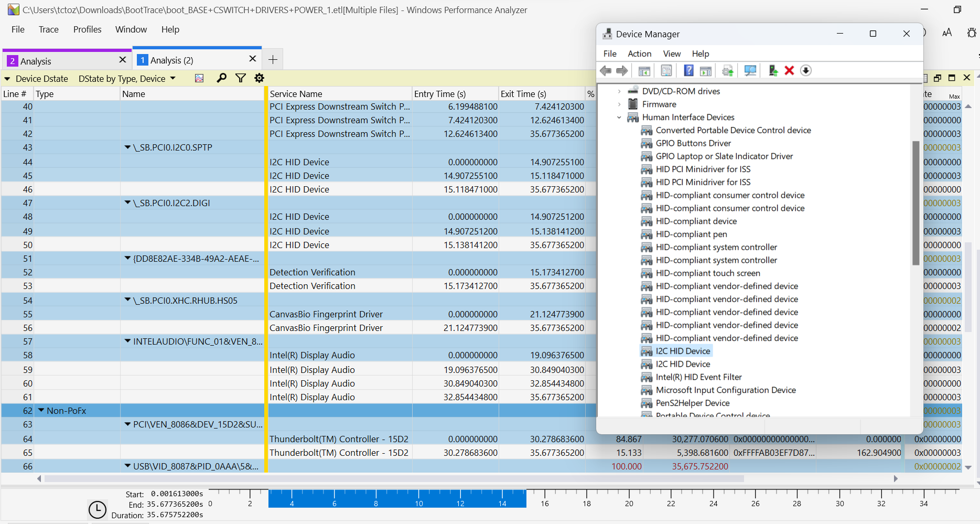
Task: Click Scan for hardware changes icon
Action: [x=750, y=71]
